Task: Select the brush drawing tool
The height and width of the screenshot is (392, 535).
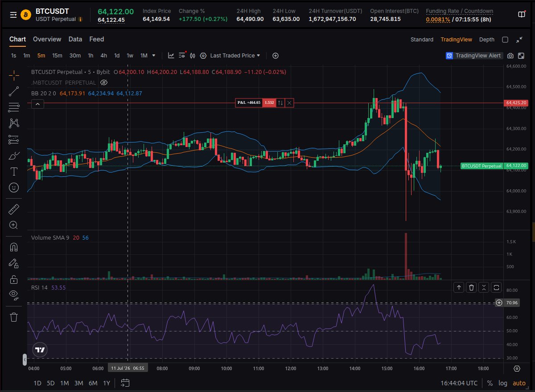Action: click(x=14, y=155)
